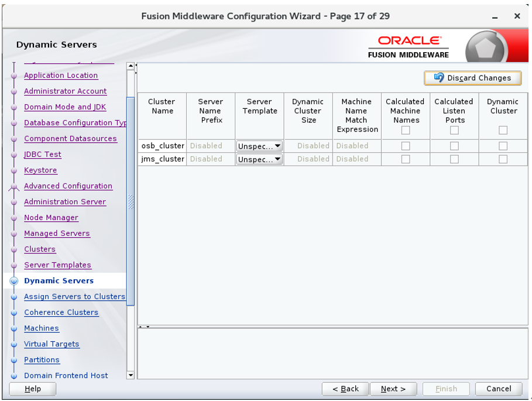Click the current-step circle beside Dynamic Servers
Viewport: 532px width, 401px height.
(x=14, y=281)
